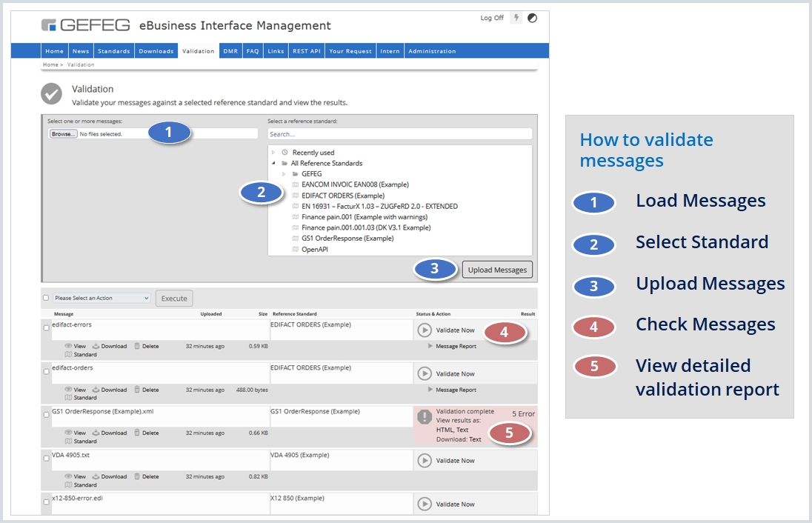Tick the checkbox beside GS1 OrderResponse (Example).xml

47,416
